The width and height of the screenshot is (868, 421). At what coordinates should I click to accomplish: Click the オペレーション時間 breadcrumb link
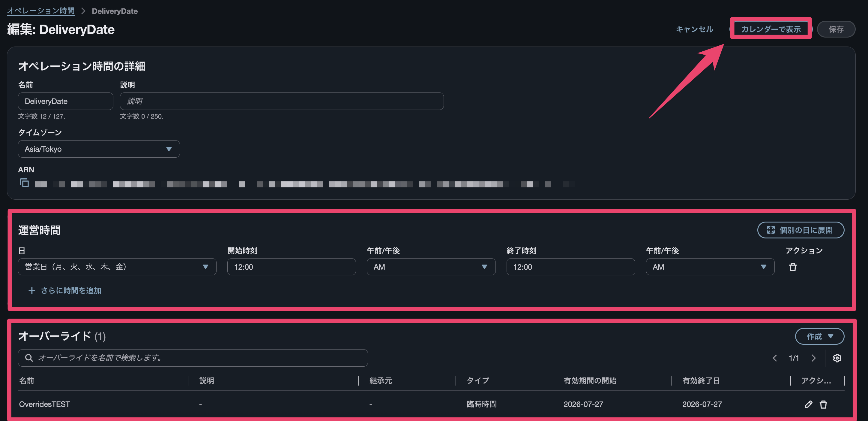click(x=41, y=11)
